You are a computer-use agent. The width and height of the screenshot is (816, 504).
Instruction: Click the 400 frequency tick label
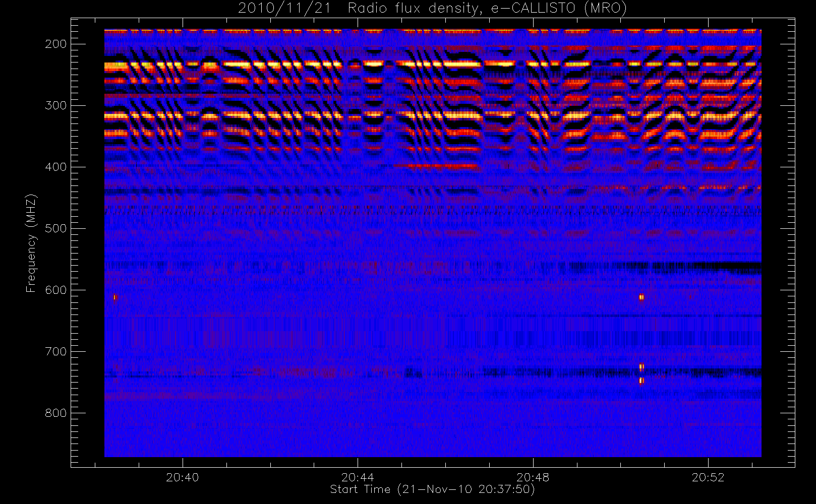click(56, 167)
